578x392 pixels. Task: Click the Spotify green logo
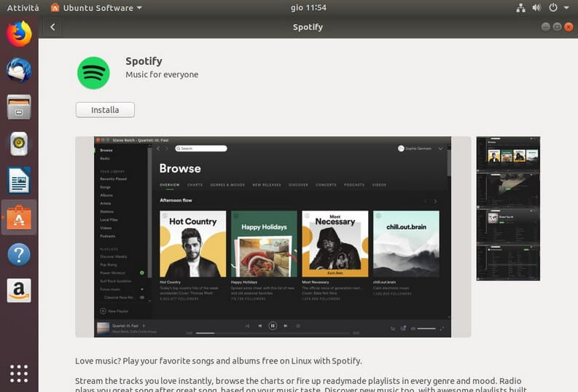pos(93,73)
